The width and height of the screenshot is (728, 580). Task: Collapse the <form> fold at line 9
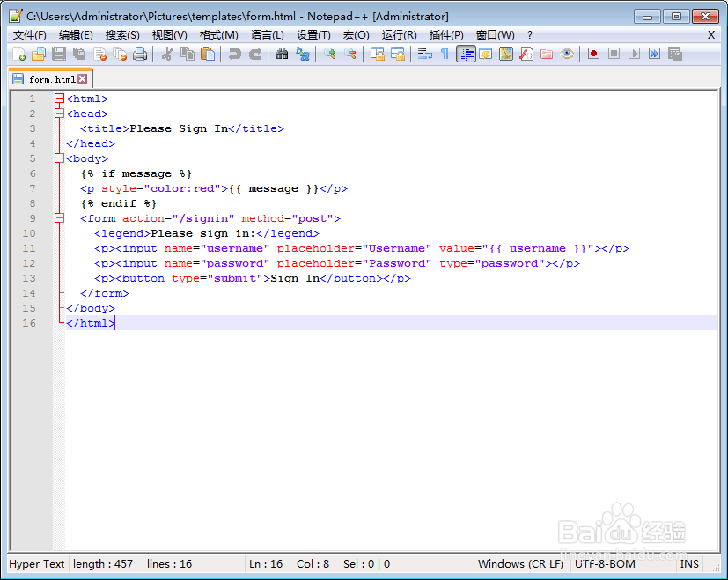tap(58, 217)
